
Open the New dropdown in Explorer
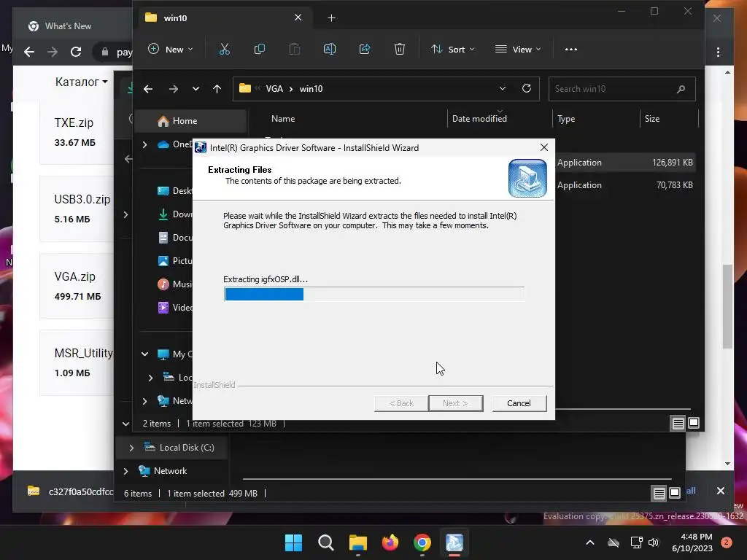click(x=171, y=49)
